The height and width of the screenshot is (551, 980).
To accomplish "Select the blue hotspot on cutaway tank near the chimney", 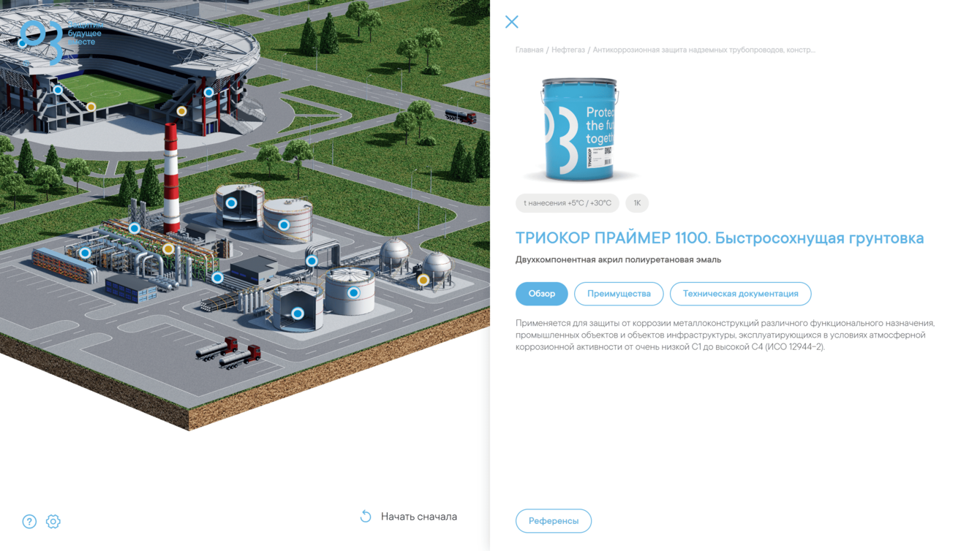I will [x=231, y=202].
